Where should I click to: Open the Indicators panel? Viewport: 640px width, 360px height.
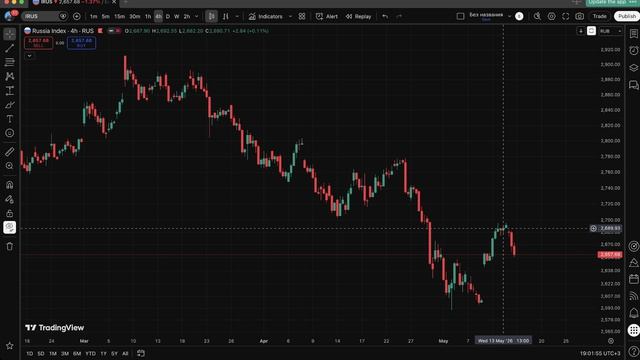tap(265, 16)
